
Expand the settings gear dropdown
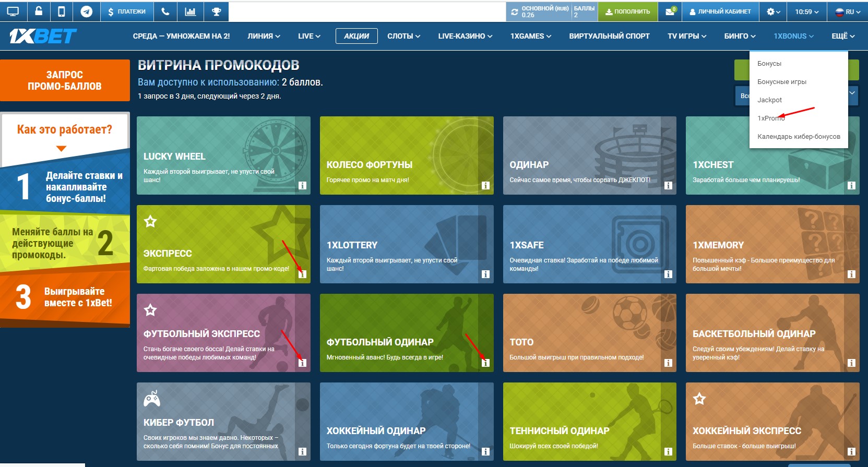pyautogui.click(x=773, y=11)
